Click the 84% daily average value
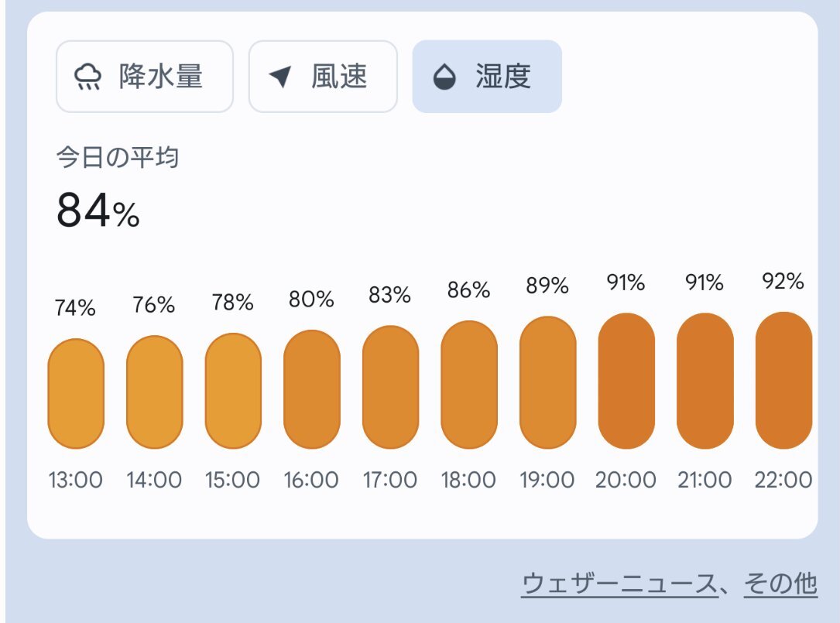The image size is (840, 623). coord(98,211)
